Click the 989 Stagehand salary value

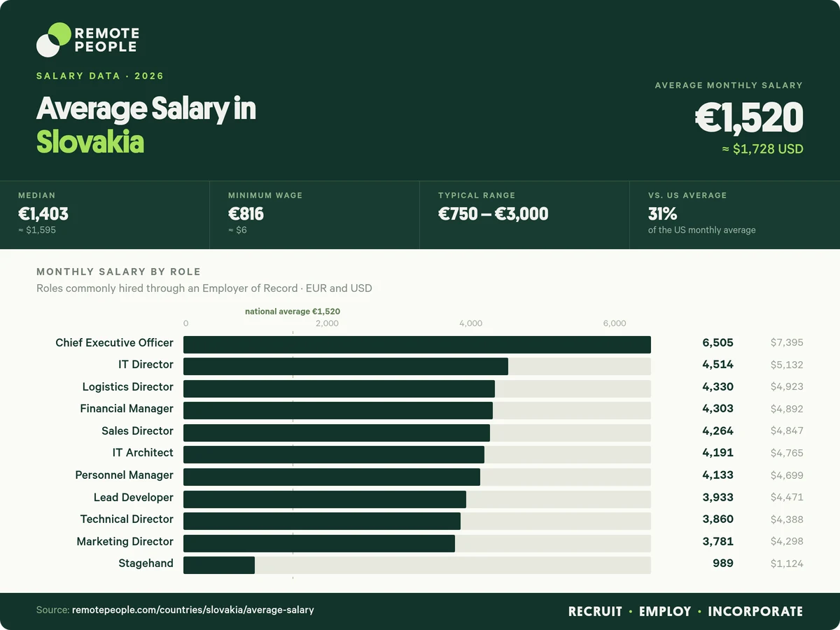tap(724, 563)
